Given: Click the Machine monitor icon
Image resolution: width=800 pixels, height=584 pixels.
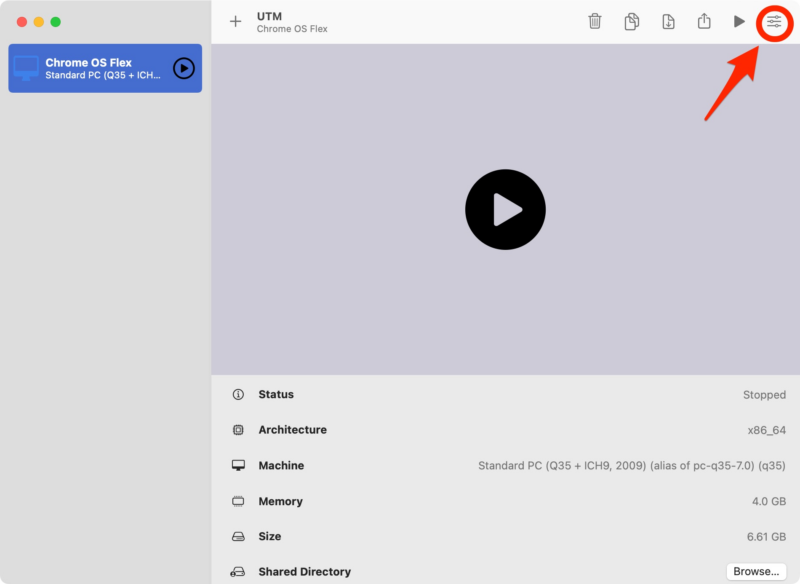Looking at the screenshot, I should 238,465.
